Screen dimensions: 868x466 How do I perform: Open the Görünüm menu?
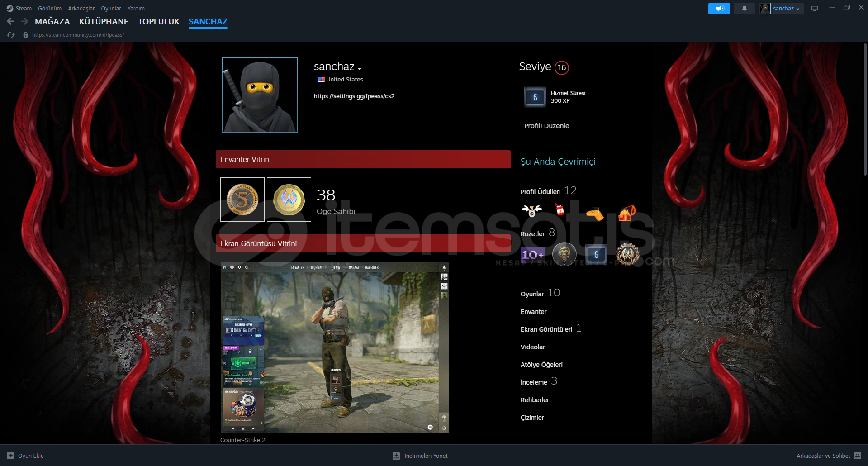pos(50,9)
